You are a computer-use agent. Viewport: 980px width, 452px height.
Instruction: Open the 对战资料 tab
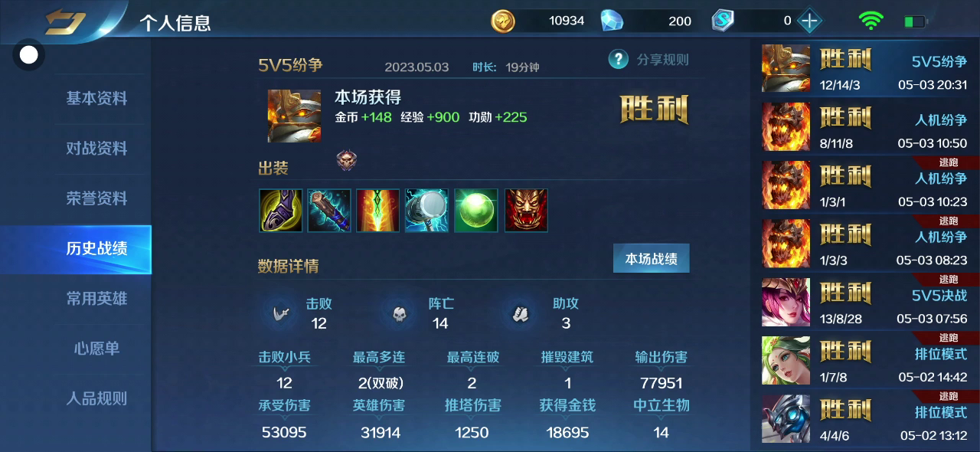(96, 148)
